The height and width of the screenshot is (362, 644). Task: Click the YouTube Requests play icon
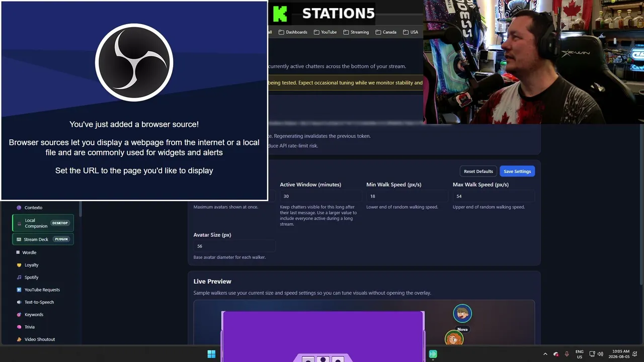point(19,290)
